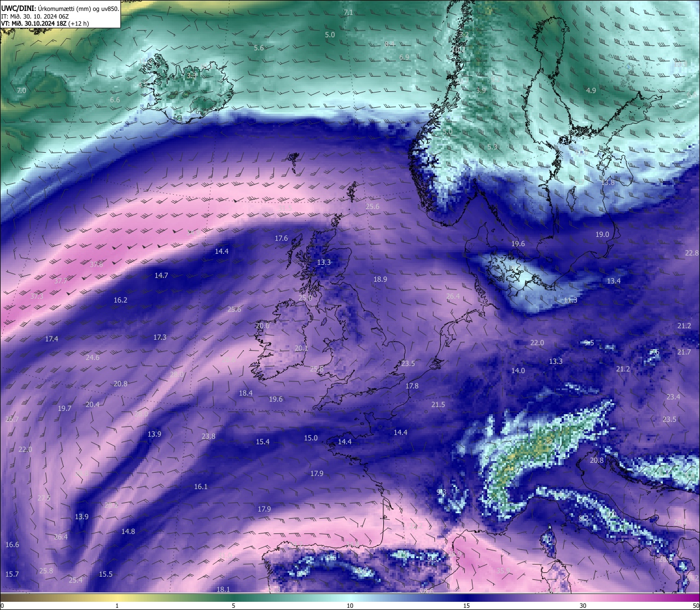Click the map value 15.4
The height and width of the screenshot is (610, 700).
click(262, 442)
